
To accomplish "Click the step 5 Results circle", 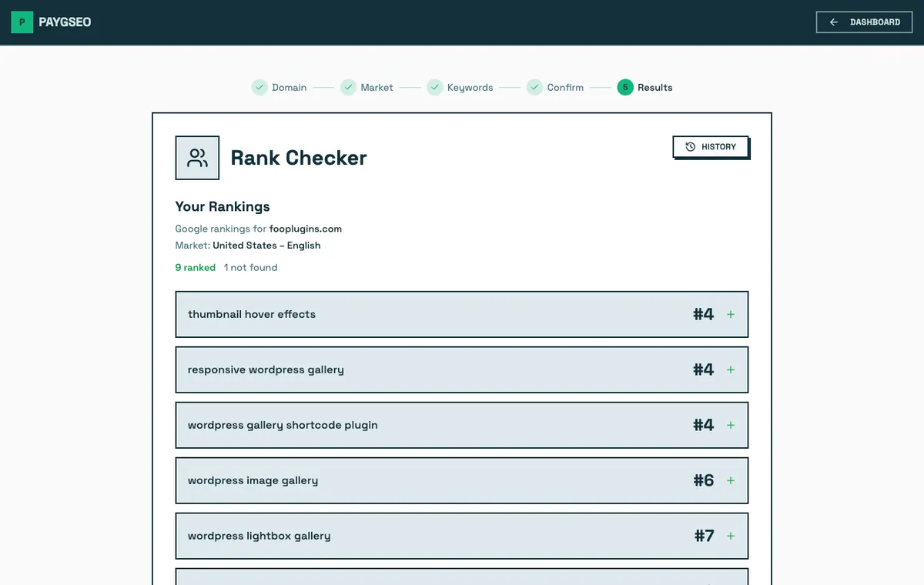I will (x=625, y=88).
